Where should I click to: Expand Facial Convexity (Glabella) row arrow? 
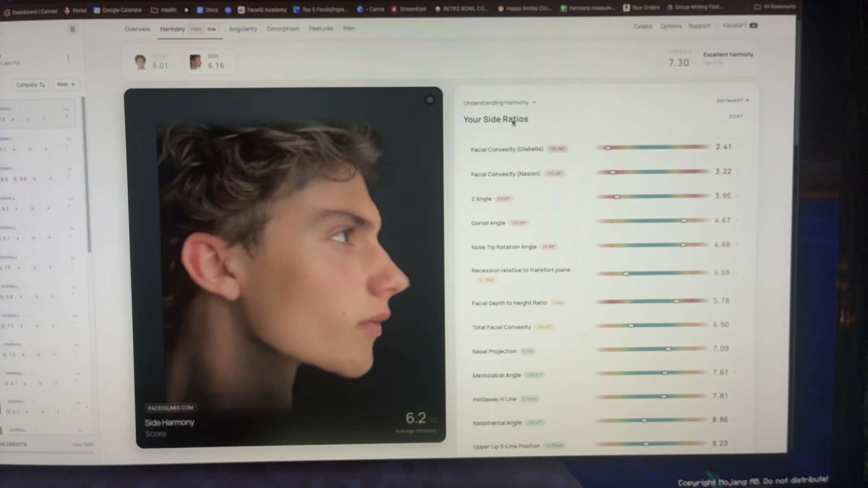point(739,147)
